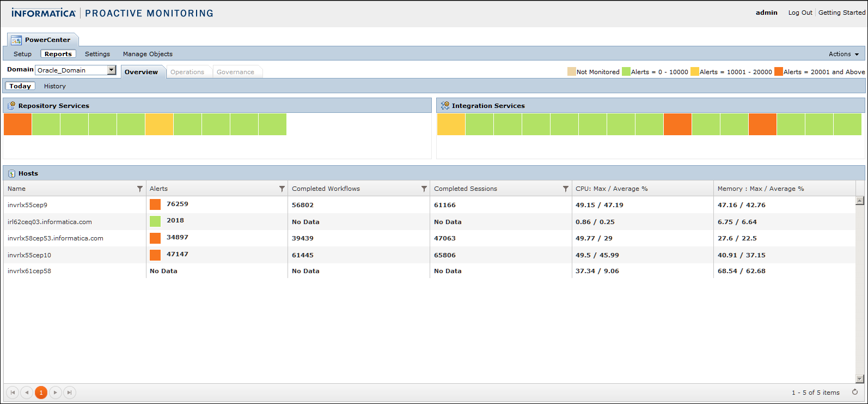The height and width of the screenshot is (404, 868).
Task: Open the Actions dropdown menu
Action: coord(843,54)
